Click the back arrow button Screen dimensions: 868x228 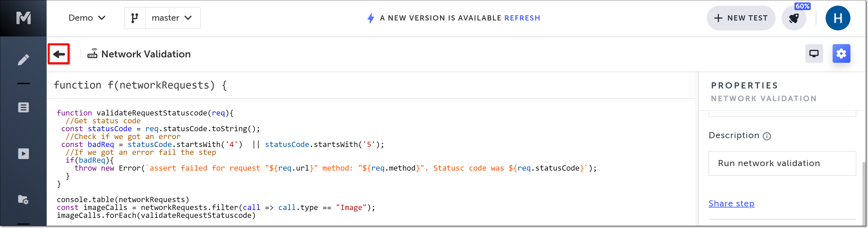click(59, 54)
